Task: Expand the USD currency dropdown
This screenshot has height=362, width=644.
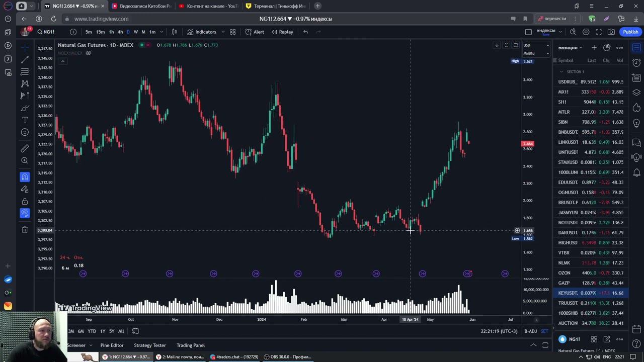Action: (x=536, y=45)
